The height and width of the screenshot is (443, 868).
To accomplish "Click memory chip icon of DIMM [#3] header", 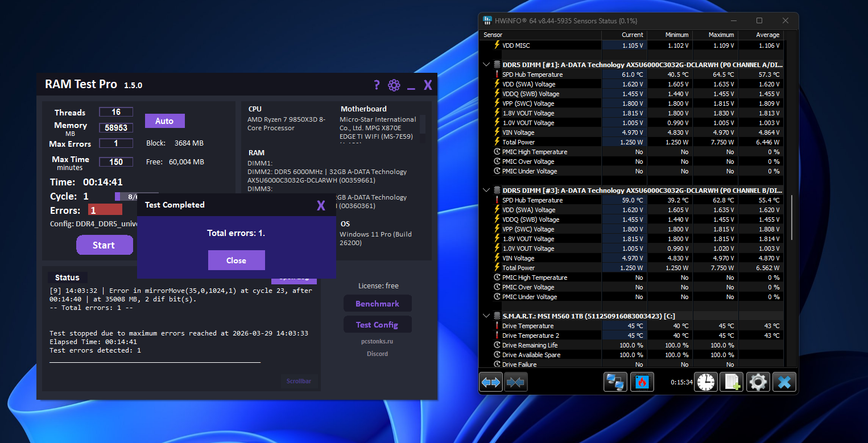I will point(497,191).
